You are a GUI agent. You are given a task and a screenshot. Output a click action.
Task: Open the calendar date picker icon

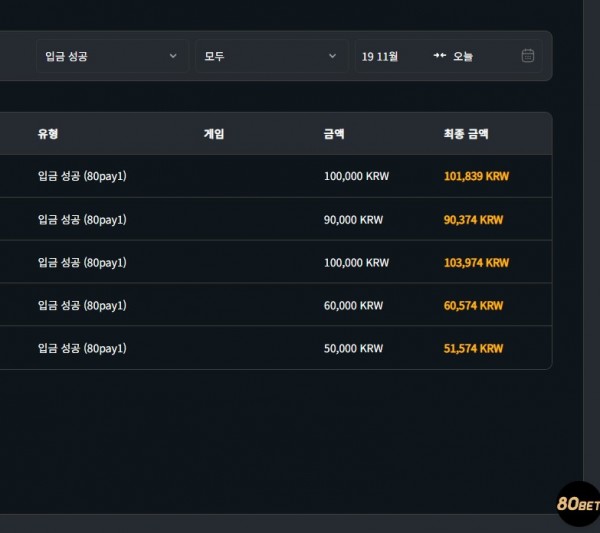pos(528,56)
